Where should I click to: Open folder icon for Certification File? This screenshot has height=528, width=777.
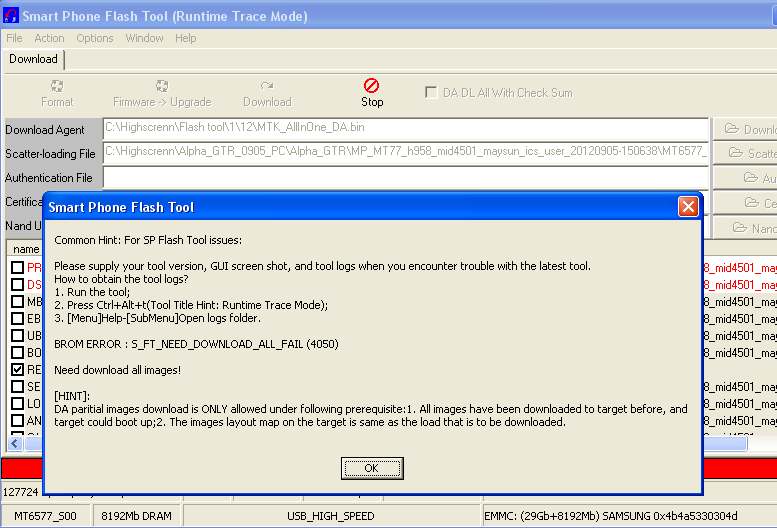(751, 202)
